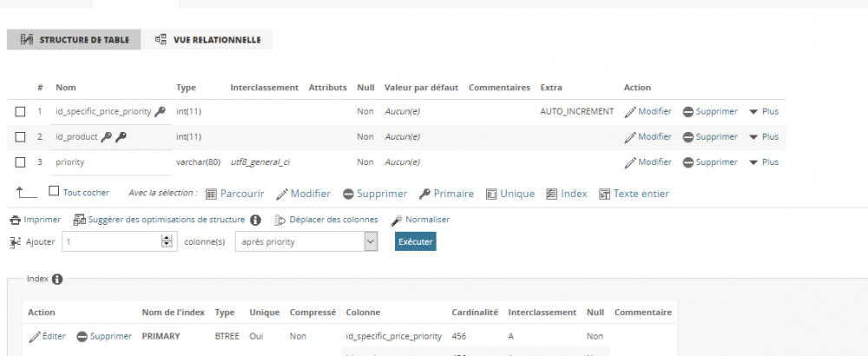Click the second key icon next to id_product
Viewport: 868px width, 356px height.
coord(121,137)
